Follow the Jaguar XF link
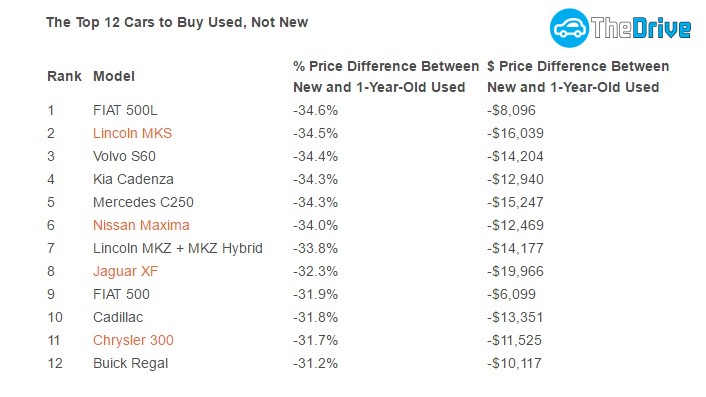This screenshot has height=397, width=706. (126, 271)
